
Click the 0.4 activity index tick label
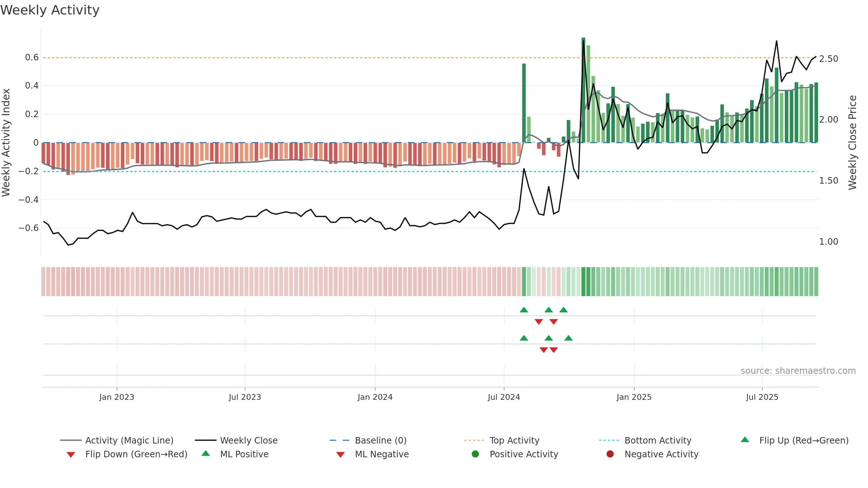tap(32, 85)
